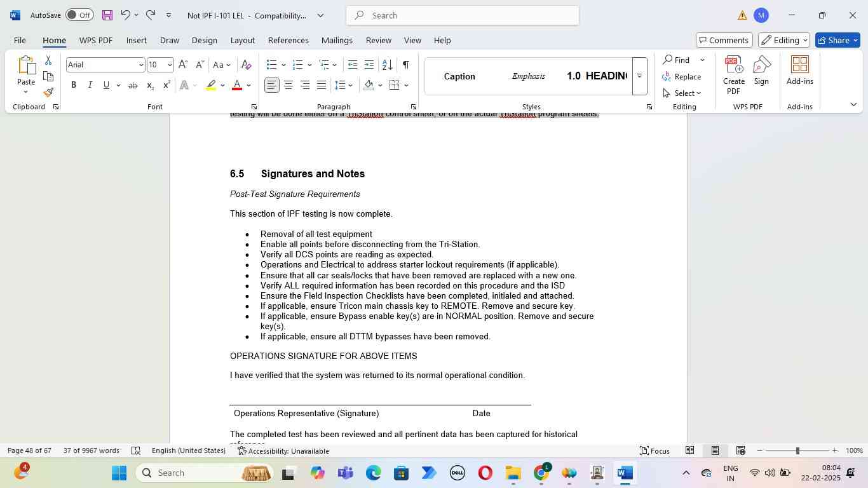The width and height of the screenshot is (868, 488).
Task: Apply strikethrough to the selected text
Action: pos(133,85)
